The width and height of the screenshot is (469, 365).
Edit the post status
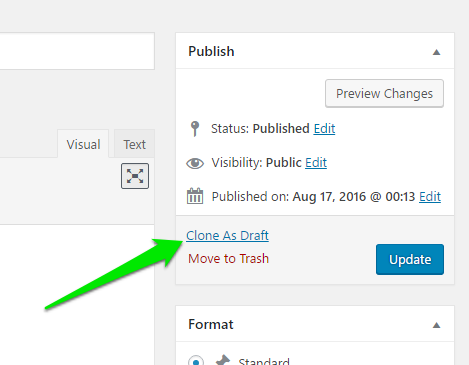(x=324, y=129)
